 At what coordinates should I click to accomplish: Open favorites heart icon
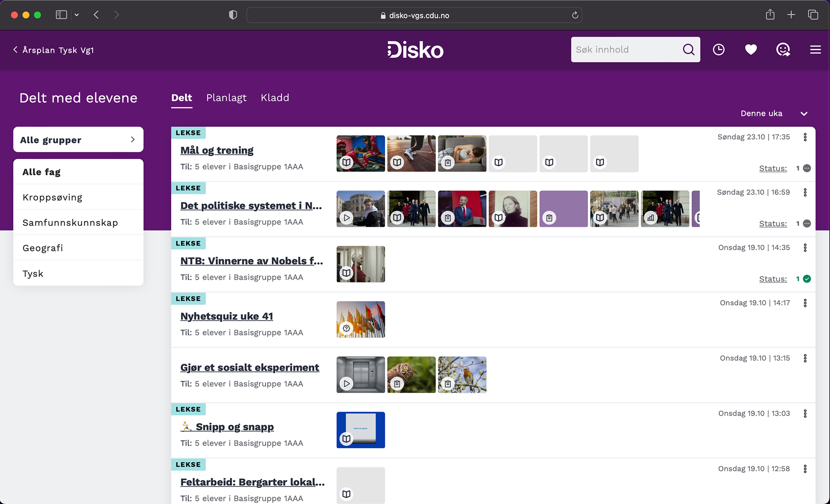tap(751, 50)
